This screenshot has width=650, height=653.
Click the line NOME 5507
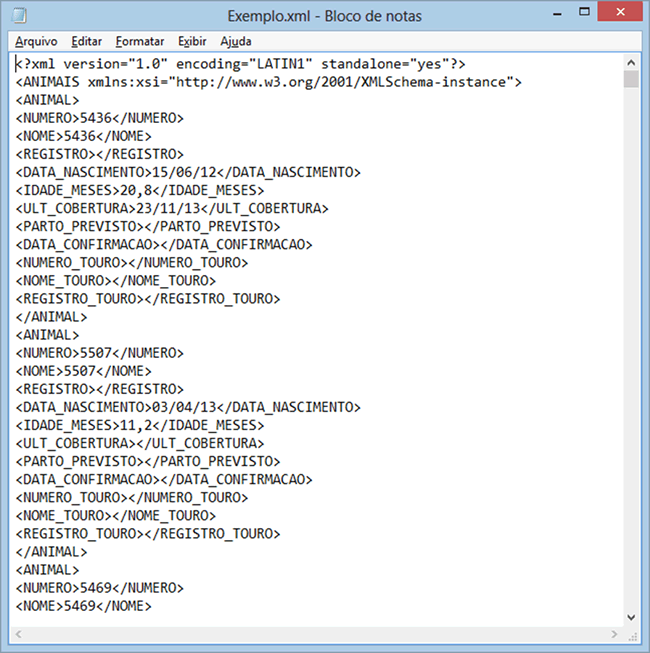[x=84, y=371]
